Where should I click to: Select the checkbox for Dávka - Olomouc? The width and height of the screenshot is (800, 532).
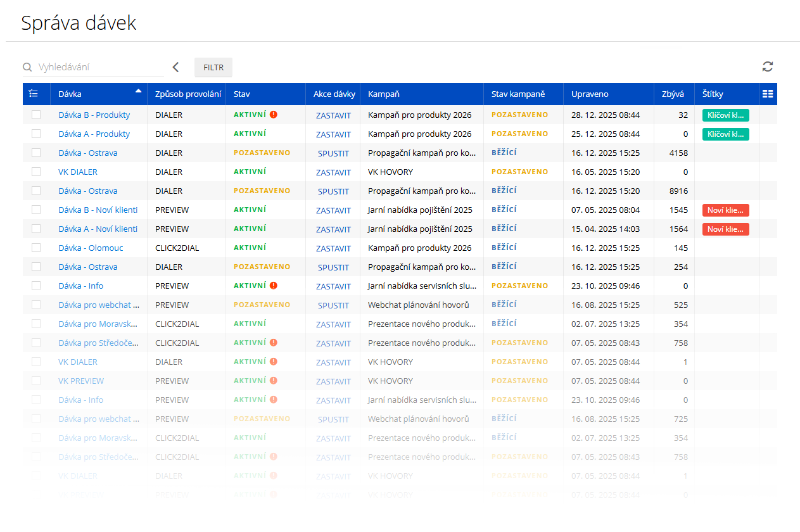pos(36,248)
